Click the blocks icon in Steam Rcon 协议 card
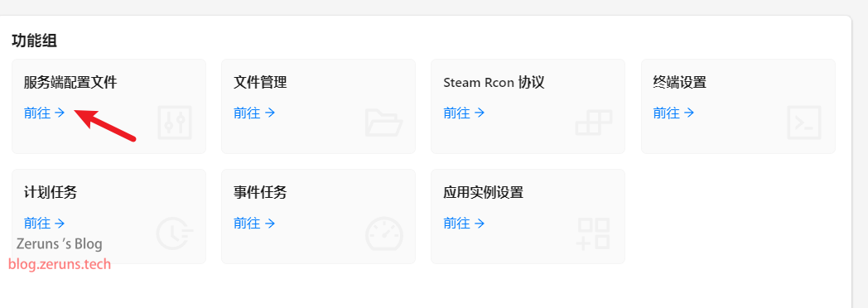868x308 pixels. (x=593, y=123)
